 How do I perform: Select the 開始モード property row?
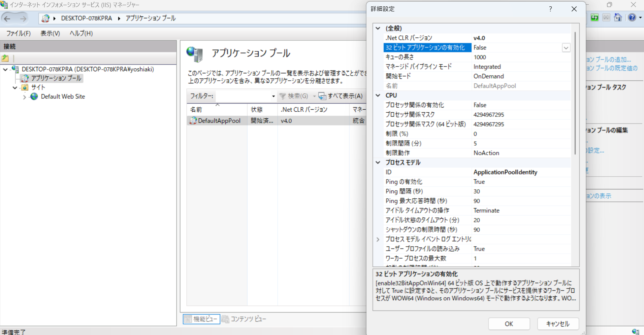477,76
